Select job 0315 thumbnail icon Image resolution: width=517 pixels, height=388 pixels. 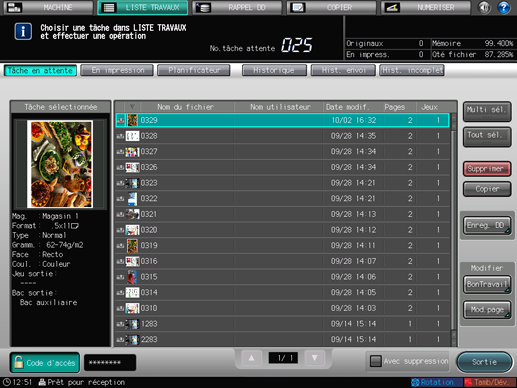[132, 277]
